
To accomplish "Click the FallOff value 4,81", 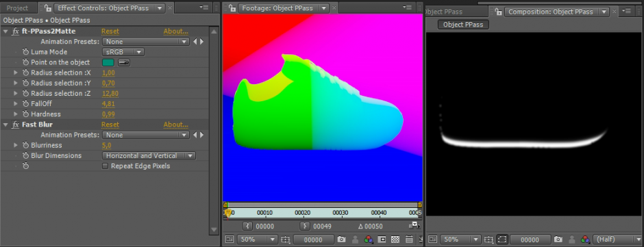I will [x=108, y=104].
